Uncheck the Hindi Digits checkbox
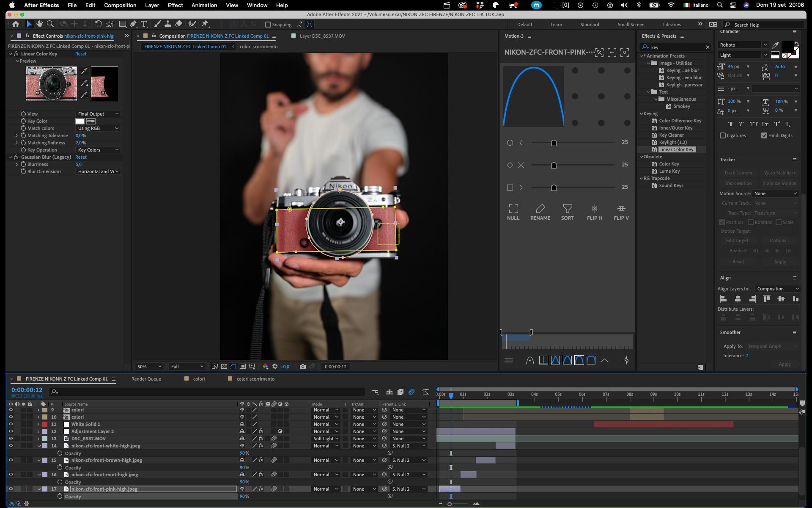The width and height of the screenshot is (812, 508). (764, 135)
